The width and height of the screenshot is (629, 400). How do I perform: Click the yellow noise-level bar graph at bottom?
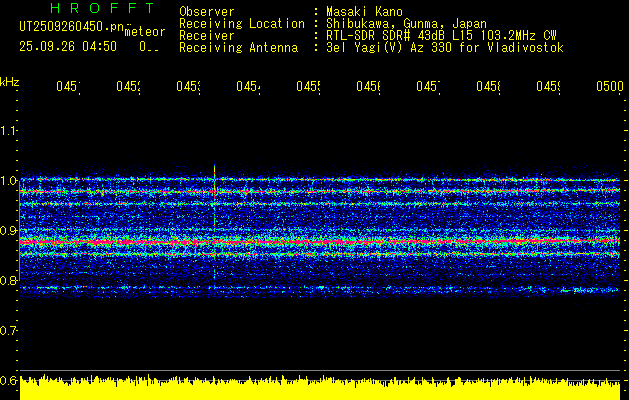click(x=320, y=388)
